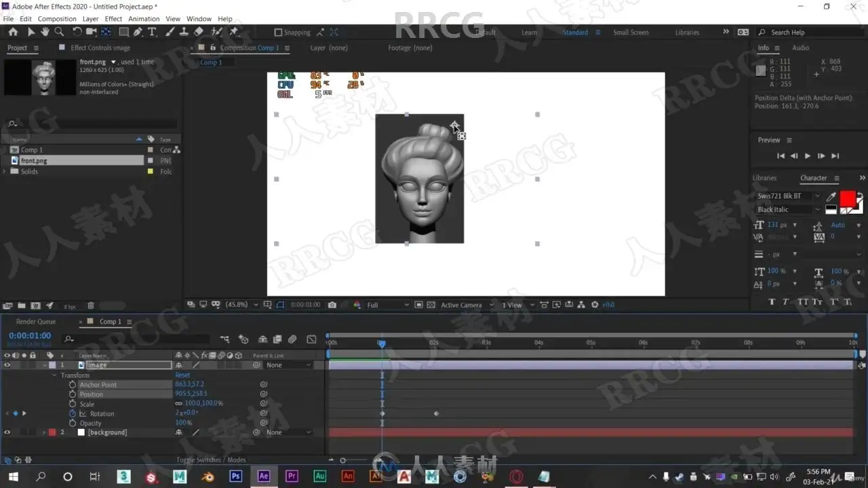The height and width of the screenshot is (488, 868).
Task: Select the Pan Behind anchor point tool
Action: click(106, 32)
